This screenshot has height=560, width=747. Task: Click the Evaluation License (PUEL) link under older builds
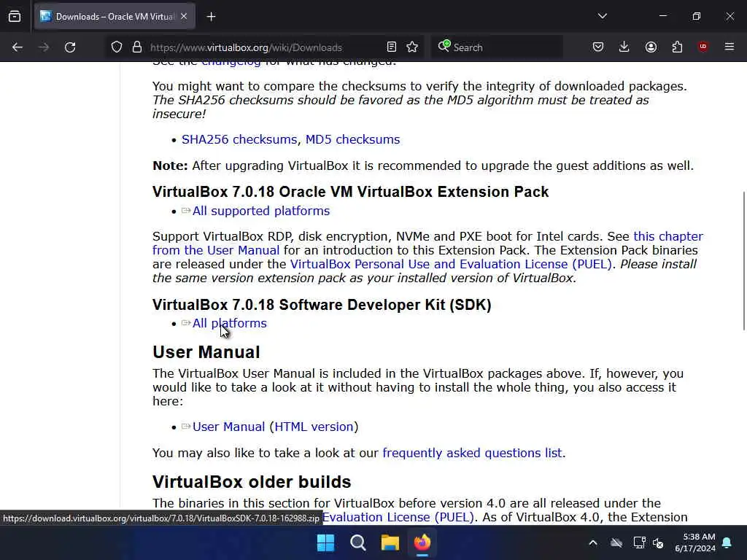pos(398,517)
